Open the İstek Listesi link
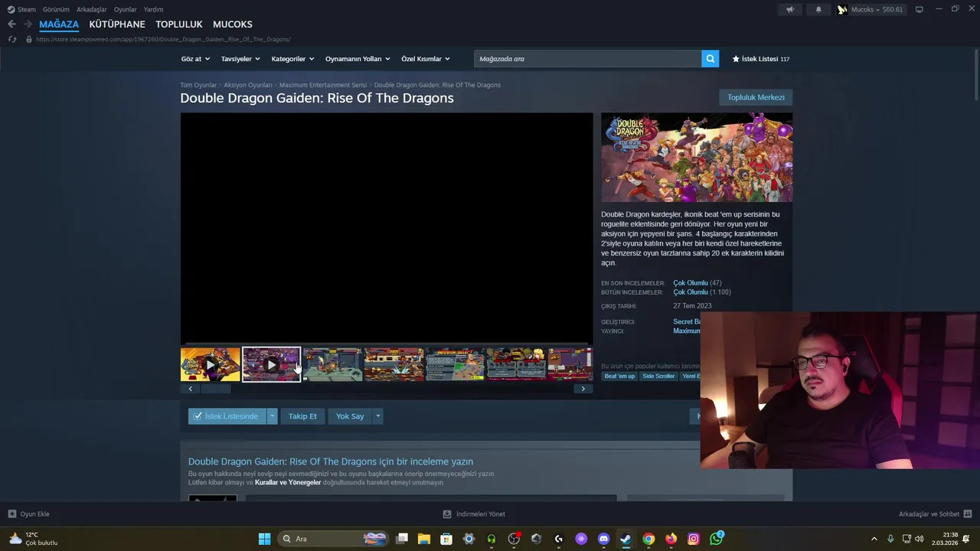 pyautogui.click(x=761, y=59)
